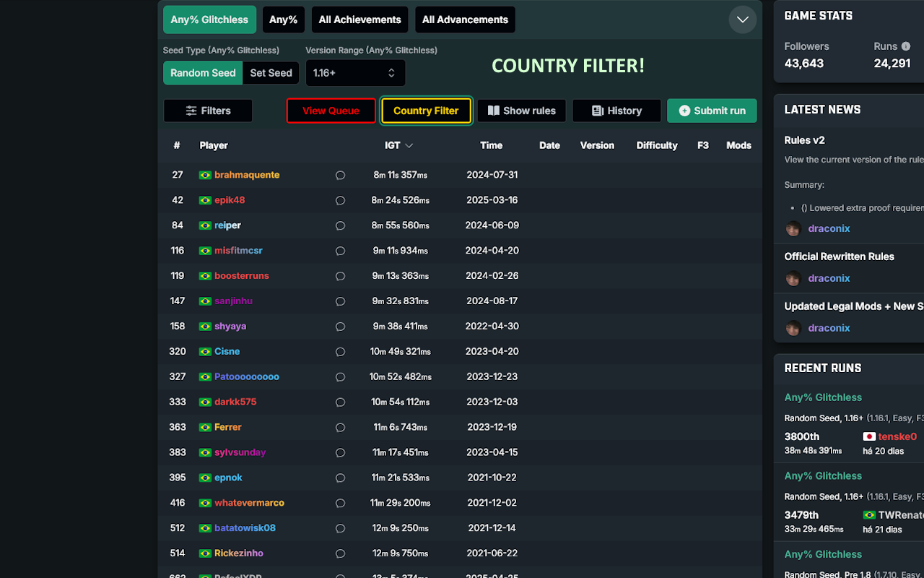Screen dimensions: 924x578
Task: Open the 1.16+ version range dropdown
Action: tap(355, 73)
